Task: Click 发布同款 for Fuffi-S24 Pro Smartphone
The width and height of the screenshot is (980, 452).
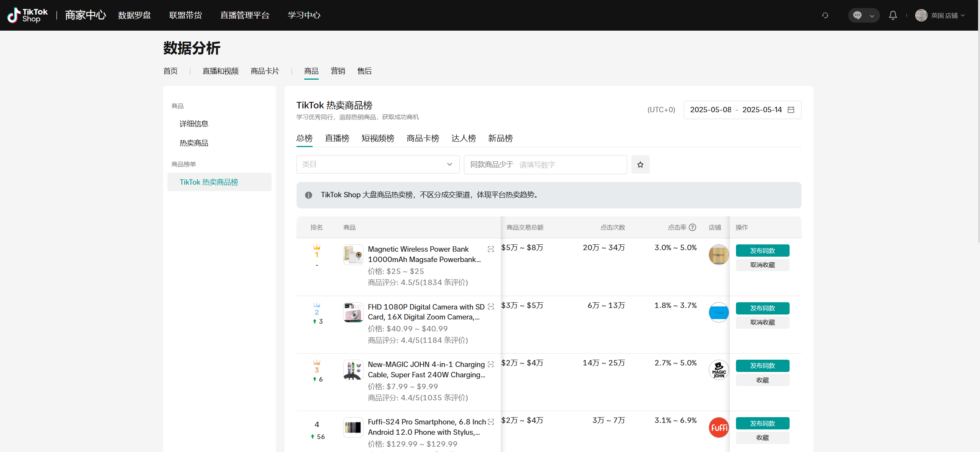Action: click(x=762, y=423)
